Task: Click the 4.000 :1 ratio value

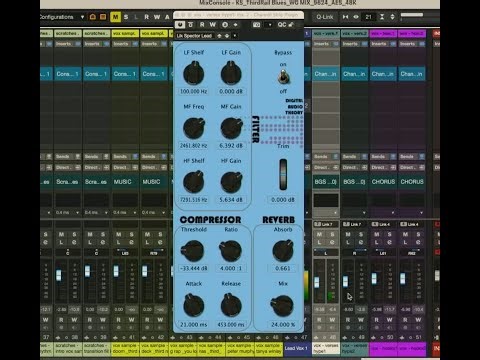Action: pyautogui.click(x=231, y=268)
